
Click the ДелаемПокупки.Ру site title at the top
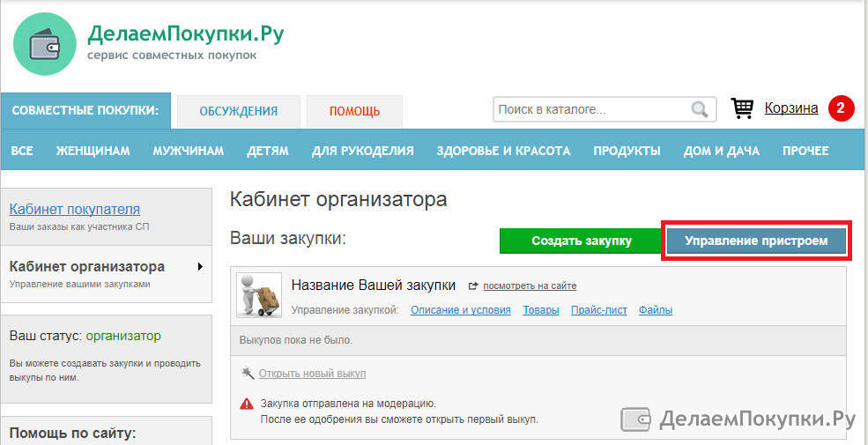[x=186, y=35]
